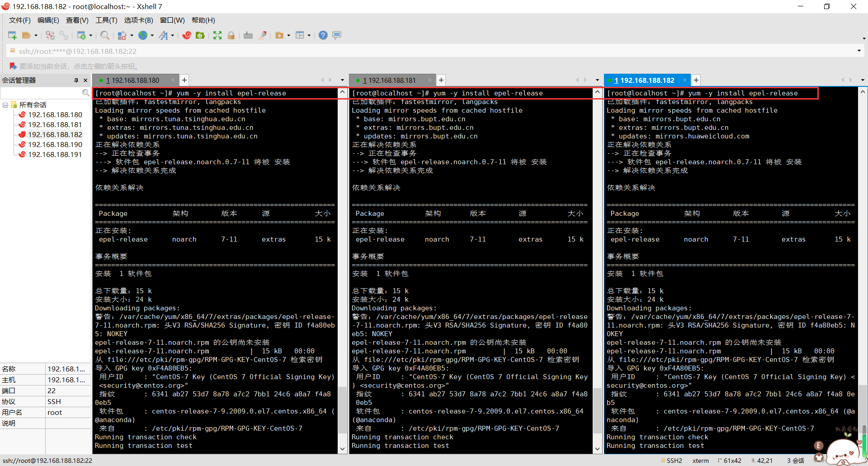The height and width of the screenshot is (466, 868).
Task: Select session 192.168.188.180 in tree
Action: 55,115
